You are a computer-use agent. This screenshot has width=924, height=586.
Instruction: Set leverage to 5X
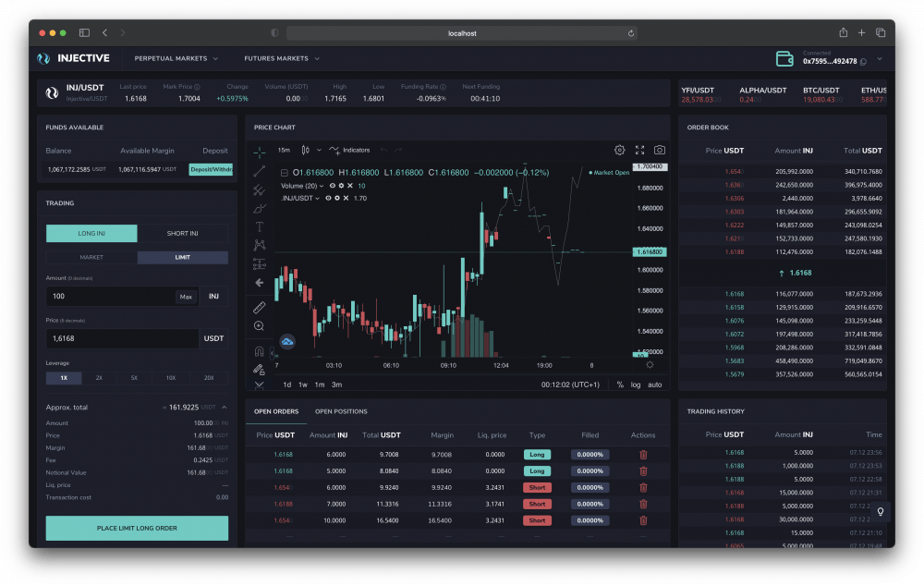tap(134, 378)
